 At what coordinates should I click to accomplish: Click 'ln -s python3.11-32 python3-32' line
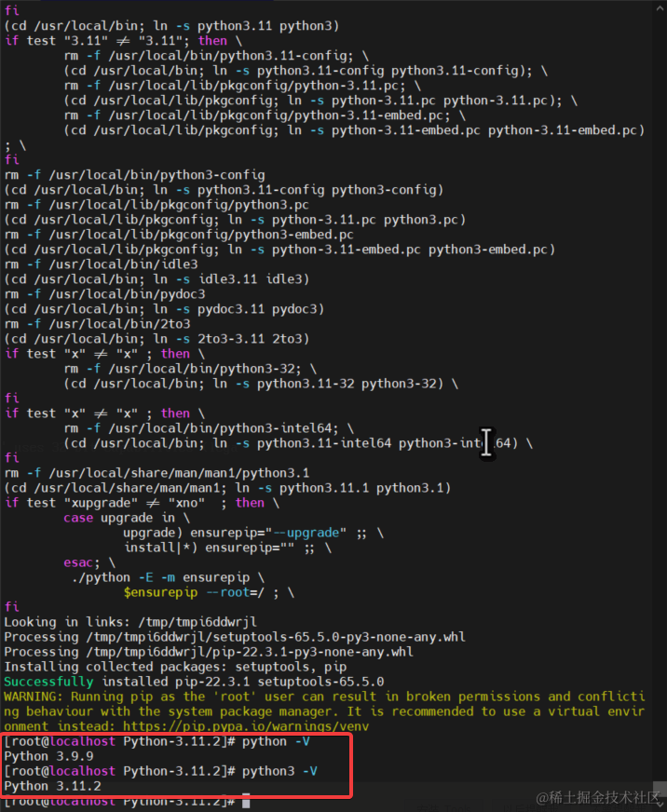pyautogui.click(x=261, y=384)
